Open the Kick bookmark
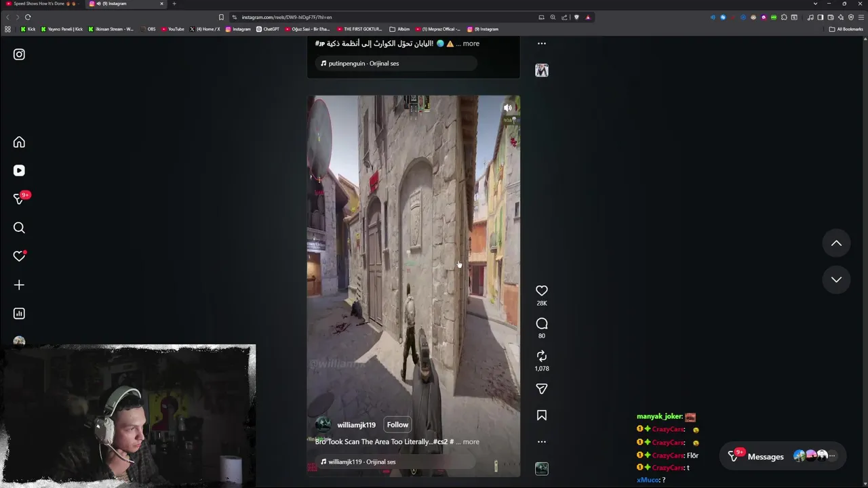 [28, 29]
